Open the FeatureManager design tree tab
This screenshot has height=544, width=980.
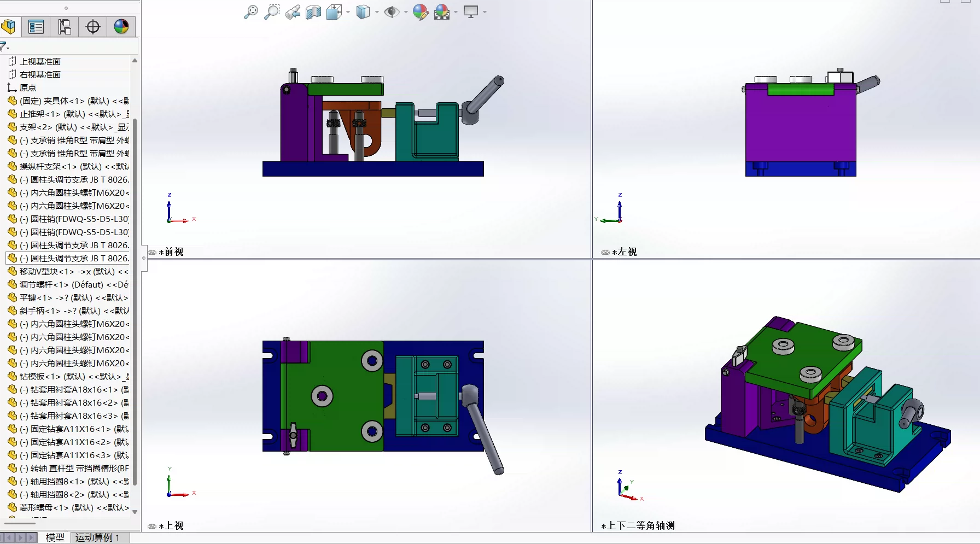click(x=8, y=27)
